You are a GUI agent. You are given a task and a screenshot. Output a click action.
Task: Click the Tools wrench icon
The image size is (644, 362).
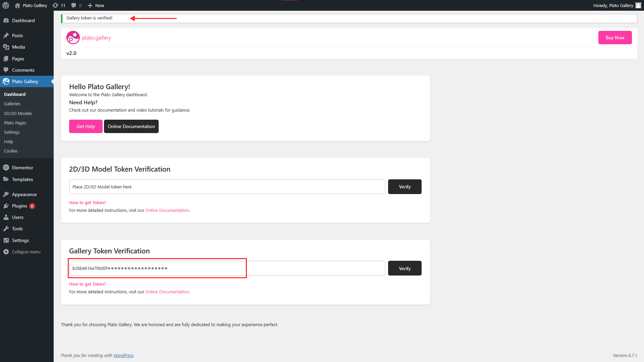coord(6,229)
